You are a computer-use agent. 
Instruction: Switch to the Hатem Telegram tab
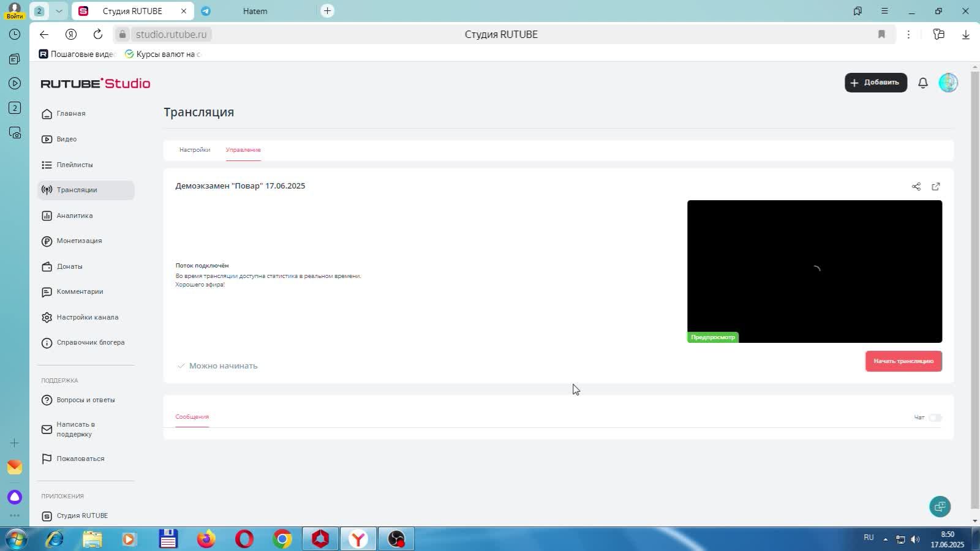click(x=255, y=11)
